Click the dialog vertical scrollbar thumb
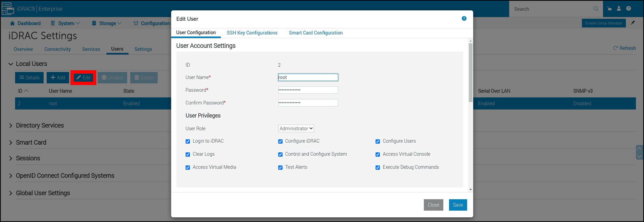 tap(470, 73)
